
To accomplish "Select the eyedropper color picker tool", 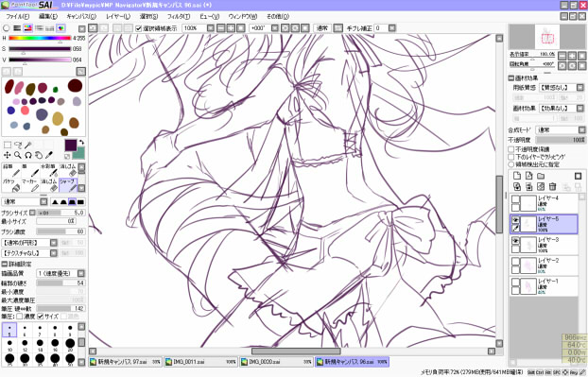I will (x=49, y=155).
